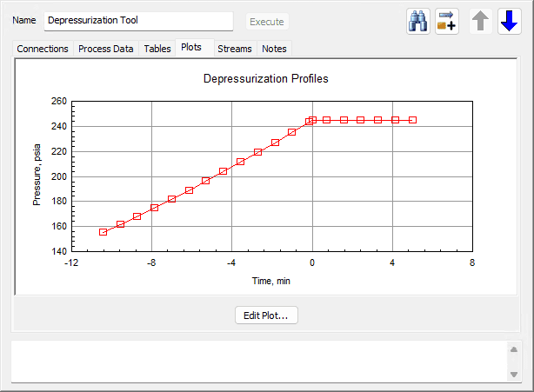Click scroll down arrow in message box
Image resolution: width=534 pixels, height=392 pixels.
(514, 375)
